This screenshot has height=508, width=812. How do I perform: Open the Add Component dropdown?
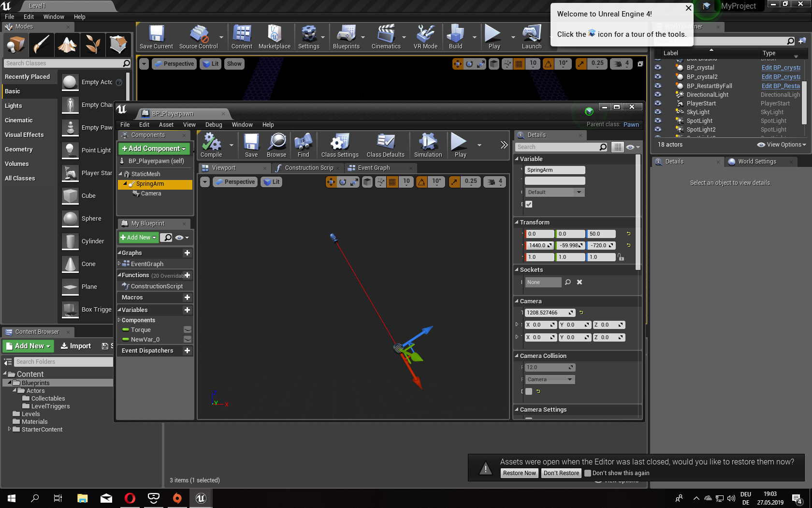pos(154,149)
